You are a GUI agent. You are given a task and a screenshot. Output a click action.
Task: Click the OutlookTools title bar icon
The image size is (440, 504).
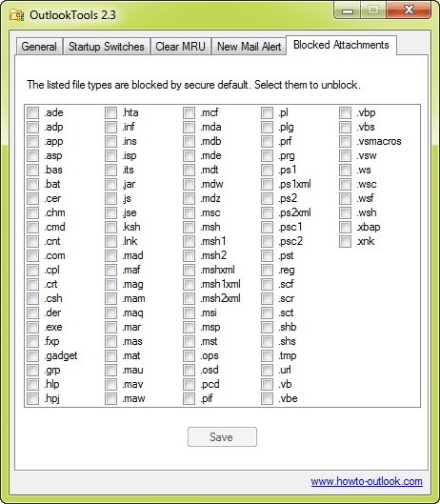[x=17, y=15]
